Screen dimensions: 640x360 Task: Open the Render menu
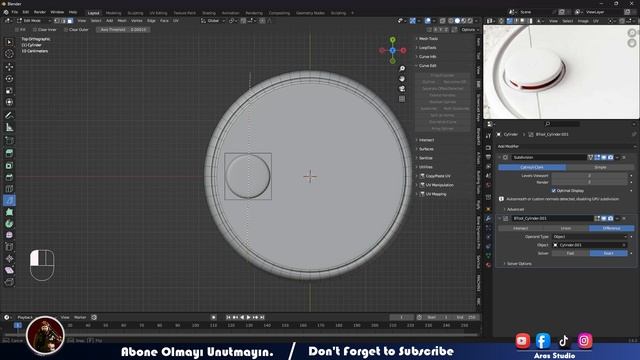pyautogui.click(x=40, y=12)
